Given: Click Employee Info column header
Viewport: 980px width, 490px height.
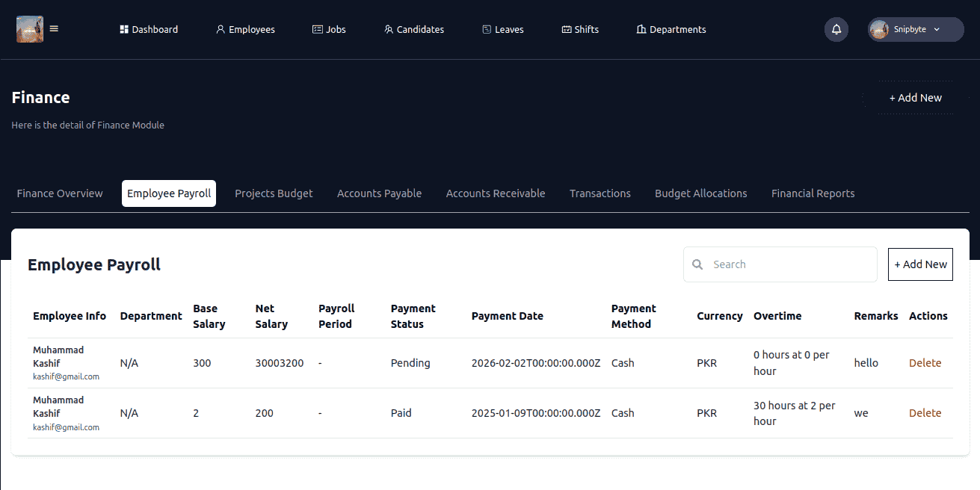Looking at the screenshot, I should point(70,316).
